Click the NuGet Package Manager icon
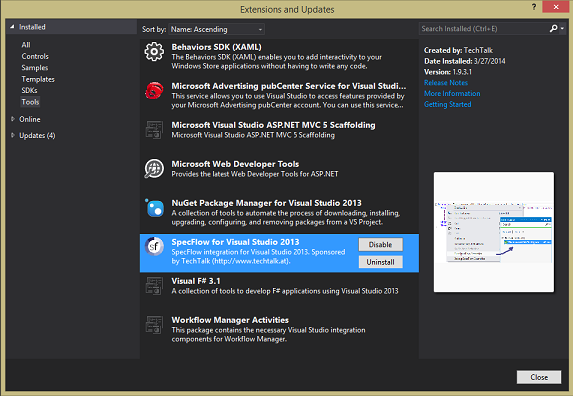 point(155,208)
